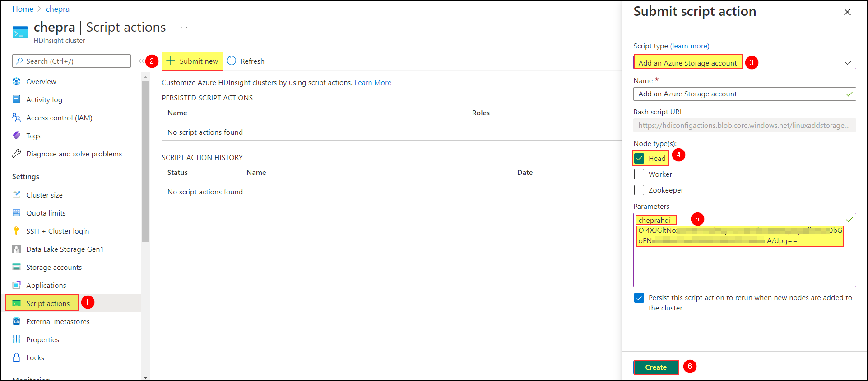Select Applications text in sidebar
This screenshot has width=868, height=381.
[46, 285]
